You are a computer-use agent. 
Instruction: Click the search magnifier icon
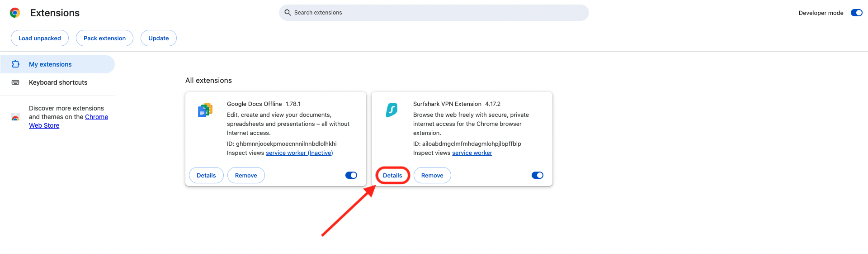pyautogui.click(x=288, y=13)
